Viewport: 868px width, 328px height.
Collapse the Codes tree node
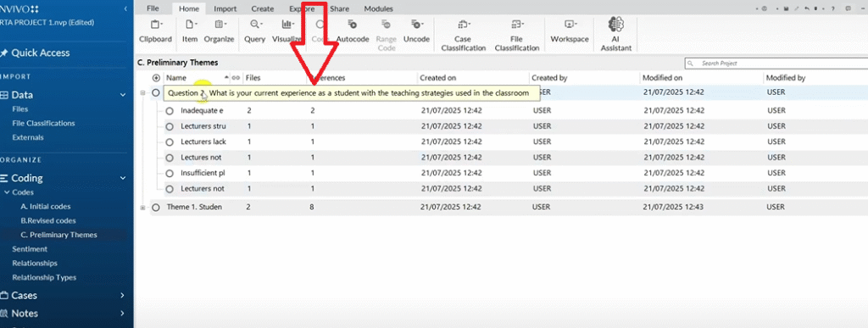click(x=6, y=192)
